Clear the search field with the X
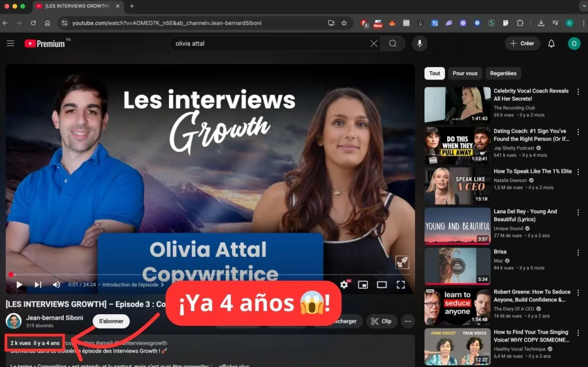The image size is (588, 367). point(374,44)
